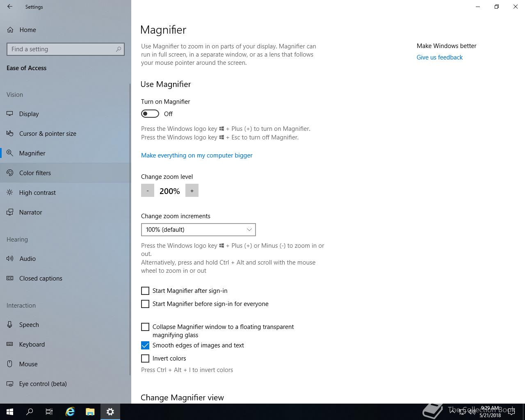Turn on the Magnifier toggle
The image size is (525, 420).
[x=150, y=114]
